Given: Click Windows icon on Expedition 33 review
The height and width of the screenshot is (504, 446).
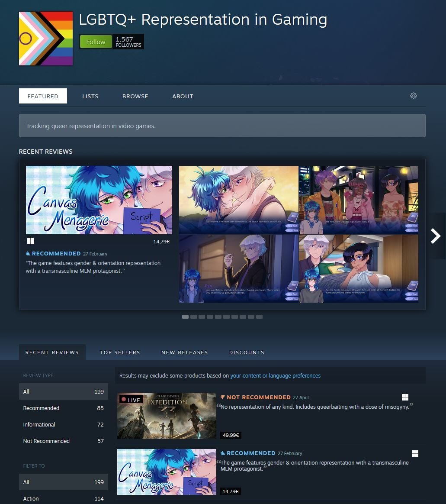Looking at the screenshot, I should click(405, 397).
